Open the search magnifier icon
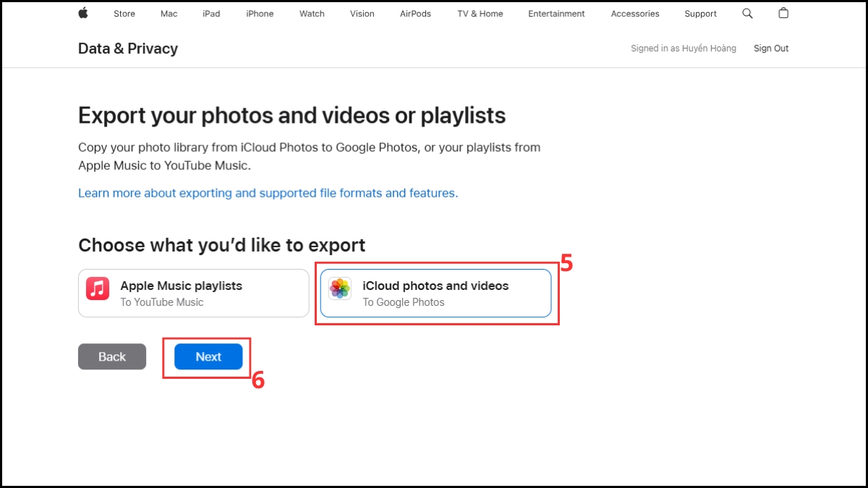Screen dimensions: 868x488 click(x=747, y=13)
